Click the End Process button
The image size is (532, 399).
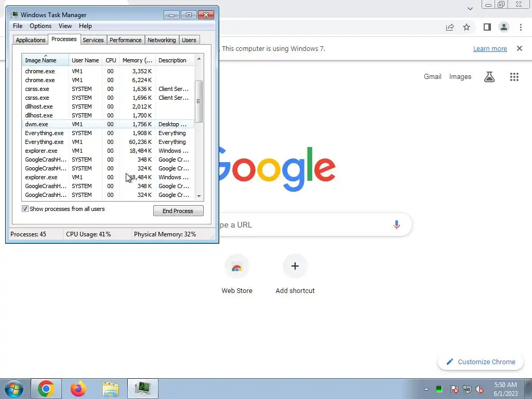(178, 211)
